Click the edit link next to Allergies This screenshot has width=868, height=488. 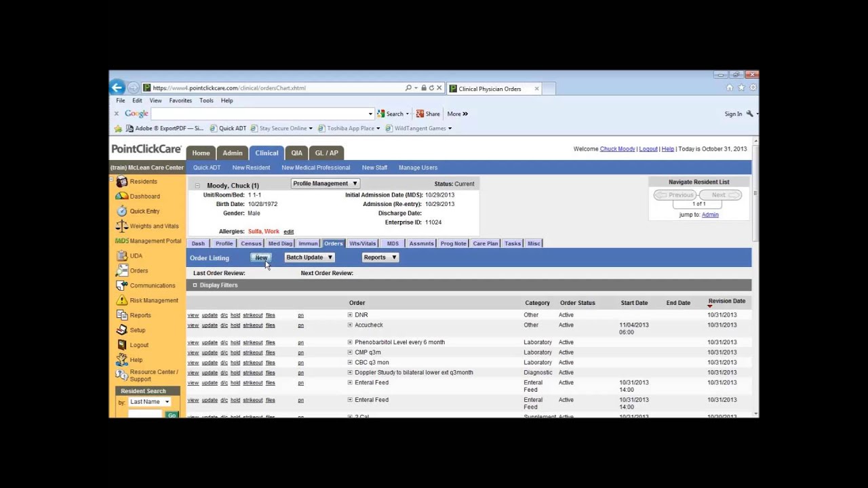(x=289, y=232)
